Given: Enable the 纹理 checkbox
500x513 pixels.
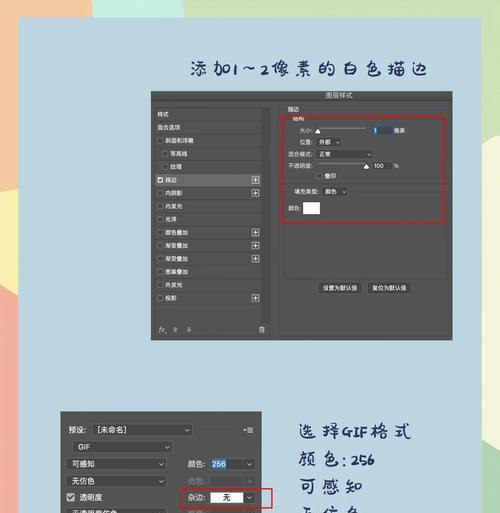Looking at the screenshot, I should [x=165, y=167].
